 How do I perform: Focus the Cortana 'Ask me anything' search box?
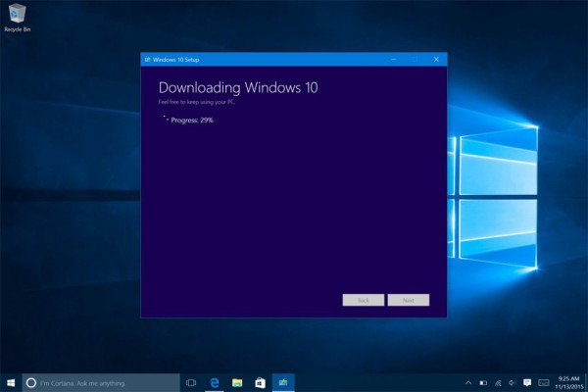click(101, 382)
